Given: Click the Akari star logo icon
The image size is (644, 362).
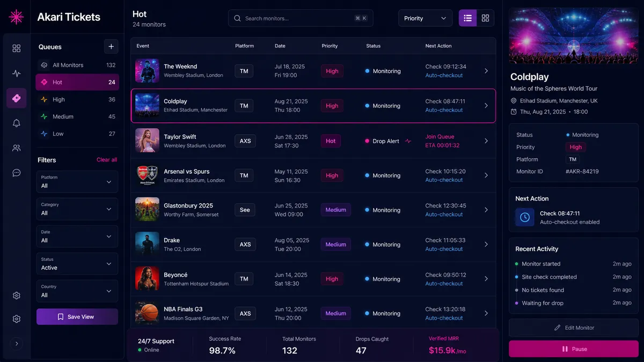Looking at the screenshot, I should (x=16, y=17).
